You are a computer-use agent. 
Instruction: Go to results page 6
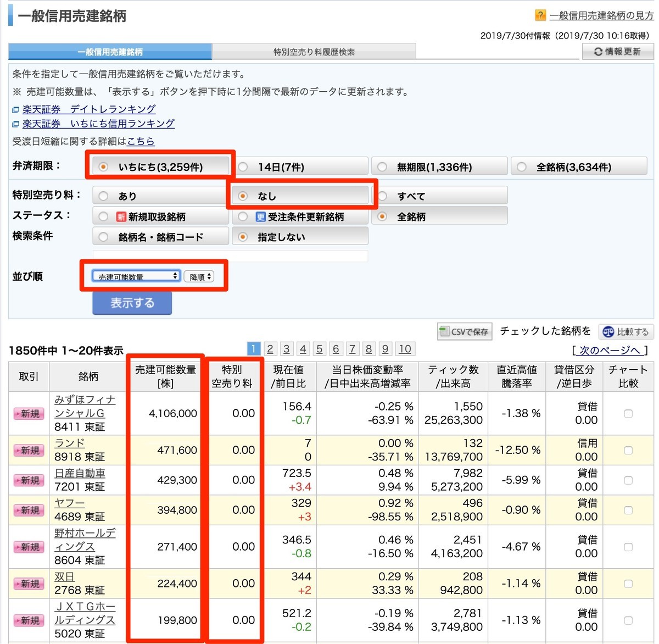click(336, 349)
